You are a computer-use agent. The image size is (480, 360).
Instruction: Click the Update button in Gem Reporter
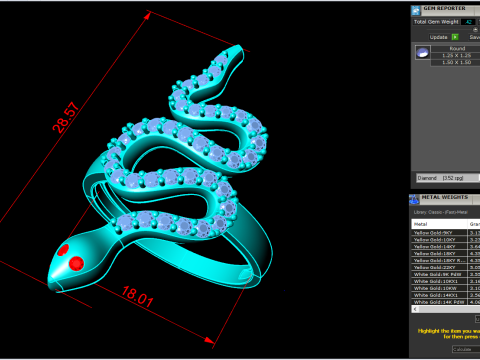click(x=444, y=37)
